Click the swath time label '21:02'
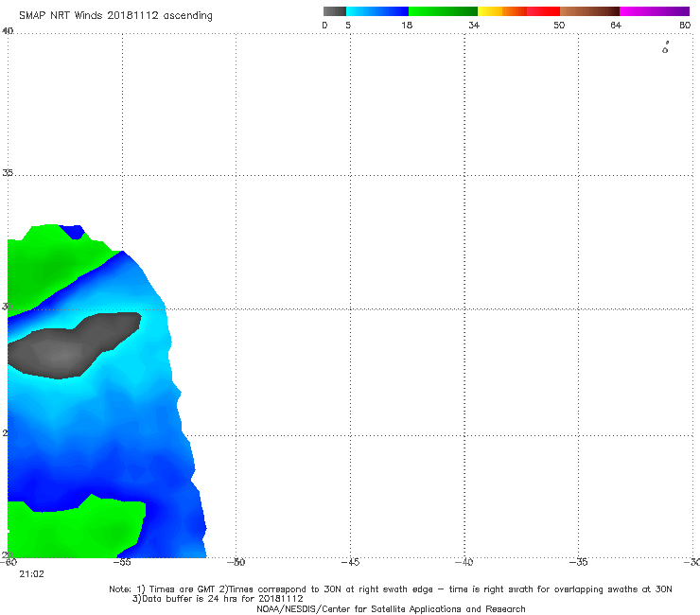 point(32,574)
